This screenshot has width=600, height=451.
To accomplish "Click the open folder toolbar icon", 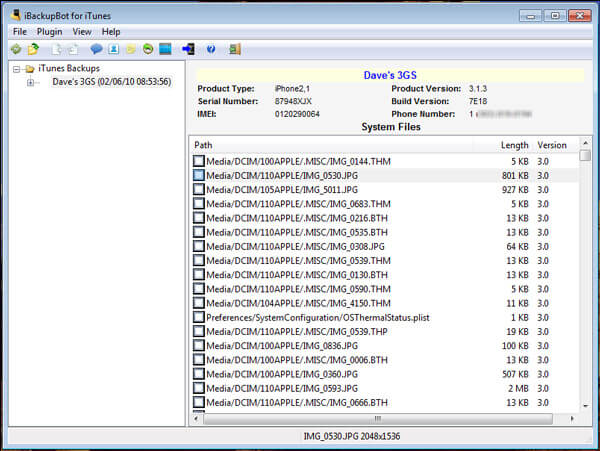I will click(33, 48).
